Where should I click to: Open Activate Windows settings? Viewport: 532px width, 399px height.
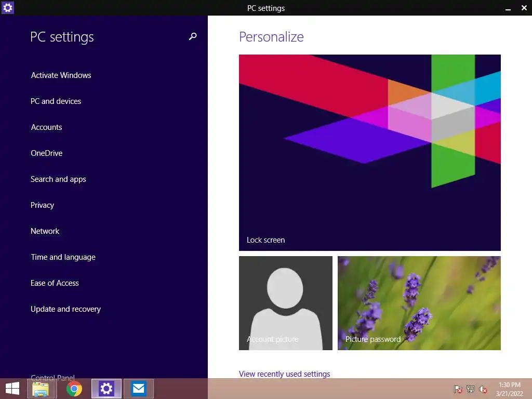(61, 75)
